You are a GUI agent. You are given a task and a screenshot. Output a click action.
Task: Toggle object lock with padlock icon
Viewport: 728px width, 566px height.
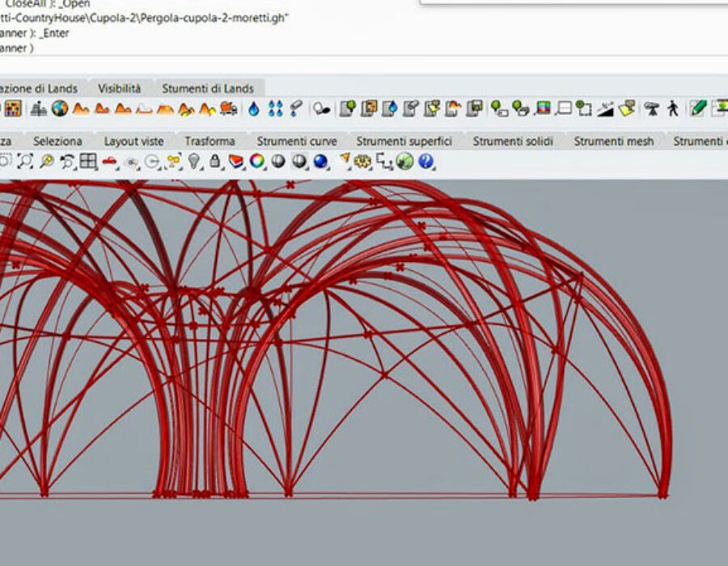tap(215, 162)
